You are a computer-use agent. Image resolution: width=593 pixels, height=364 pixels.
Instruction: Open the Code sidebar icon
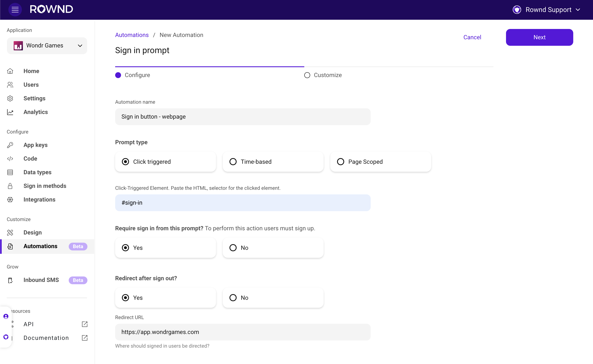10,158
